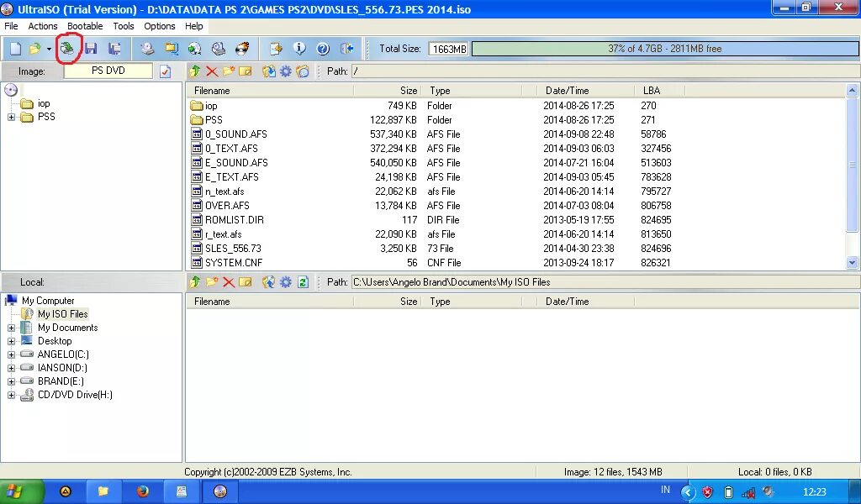Create a new image with the New icon

click(x=16, y=49)
